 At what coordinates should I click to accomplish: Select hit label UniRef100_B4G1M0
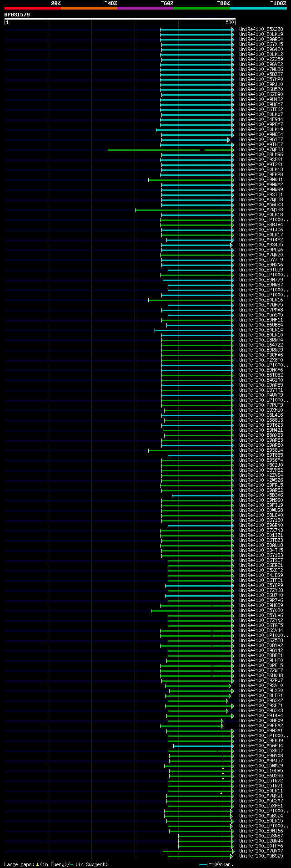(261, 380)
